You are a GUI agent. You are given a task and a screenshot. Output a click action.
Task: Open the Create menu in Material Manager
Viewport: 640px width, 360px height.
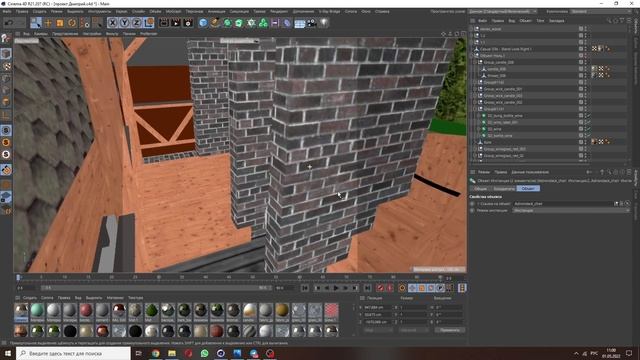pos(30,298)
